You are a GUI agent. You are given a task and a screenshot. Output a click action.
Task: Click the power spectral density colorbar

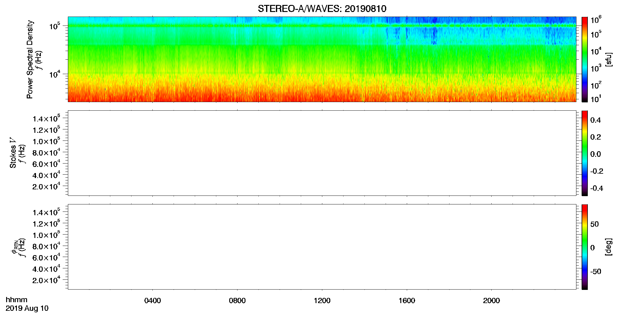click(x=585, y=59)
